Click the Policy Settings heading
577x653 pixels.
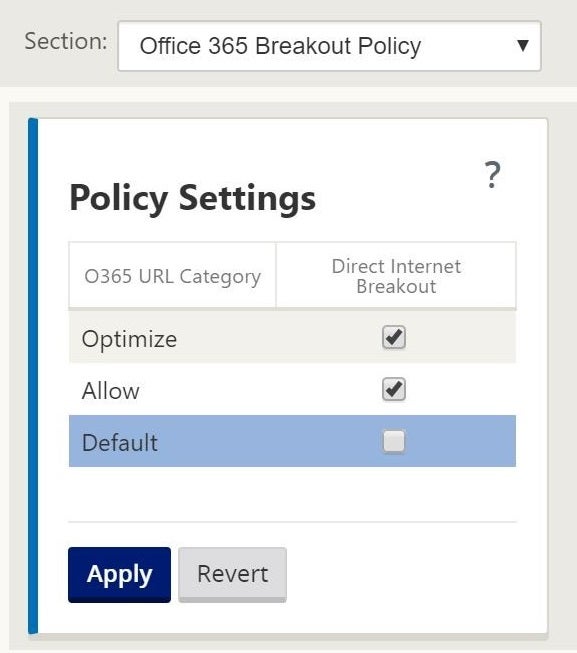pos(192,198)
